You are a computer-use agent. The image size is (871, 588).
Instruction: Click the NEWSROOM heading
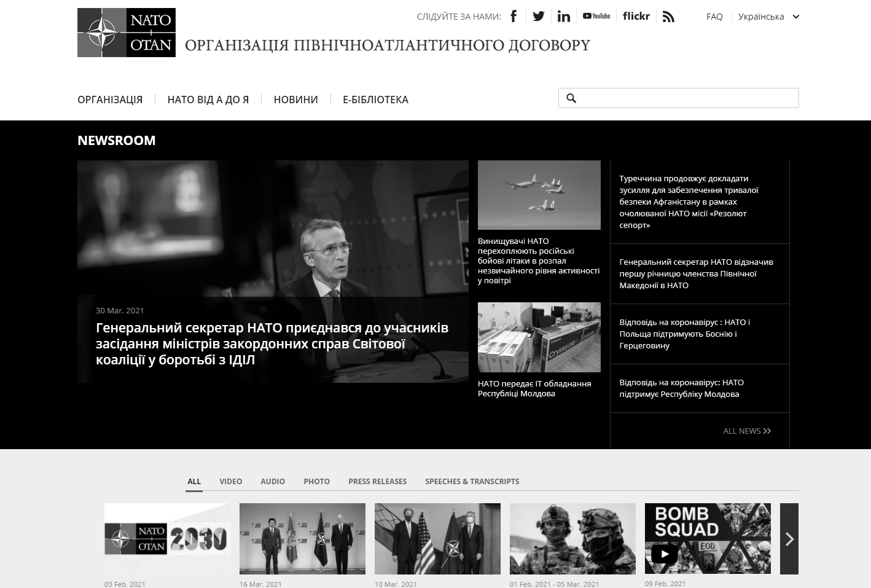[x=117, y=140]
